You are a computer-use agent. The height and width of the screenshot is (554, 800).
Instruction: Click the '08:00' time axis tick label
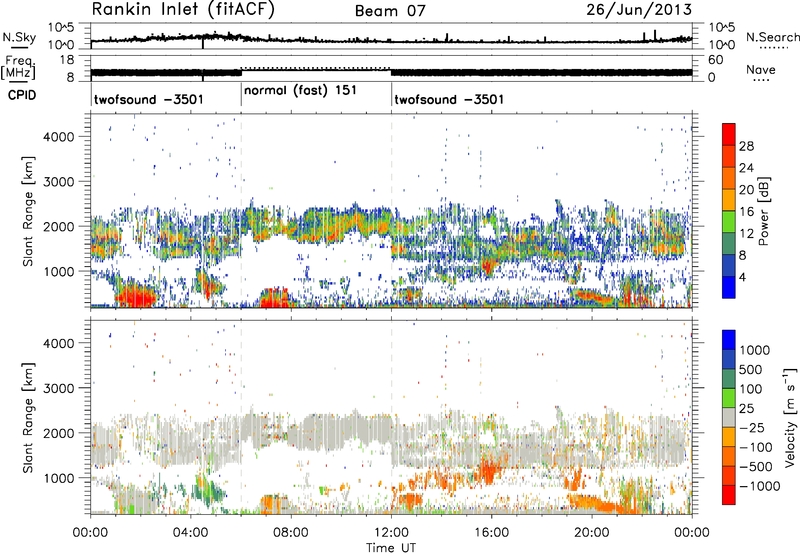click(291, 533)
